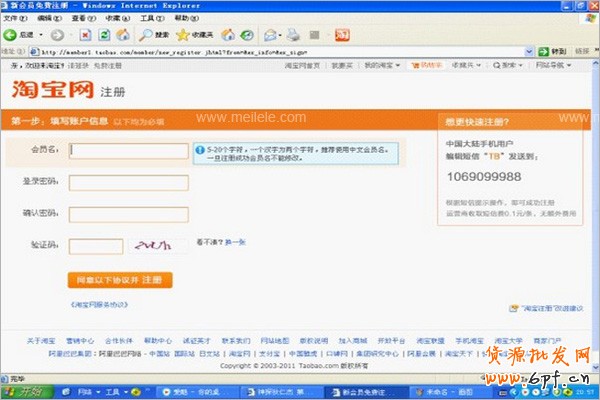Screen dimensions: 600x400
Task: Click 换一张 link to refresh captcha
Action: click(x=235, y=242)
